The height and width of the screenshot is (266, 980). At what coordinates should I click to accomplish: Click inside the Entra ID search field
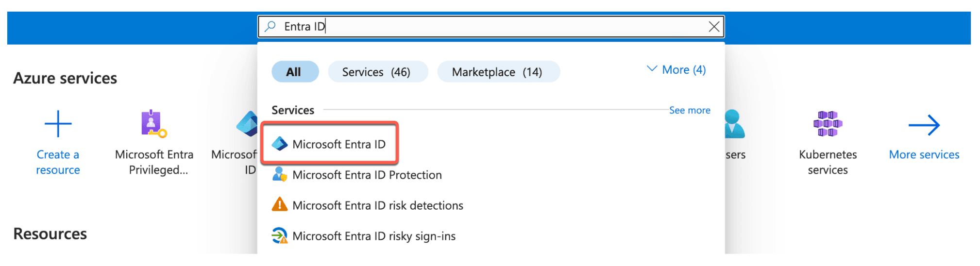490,26
